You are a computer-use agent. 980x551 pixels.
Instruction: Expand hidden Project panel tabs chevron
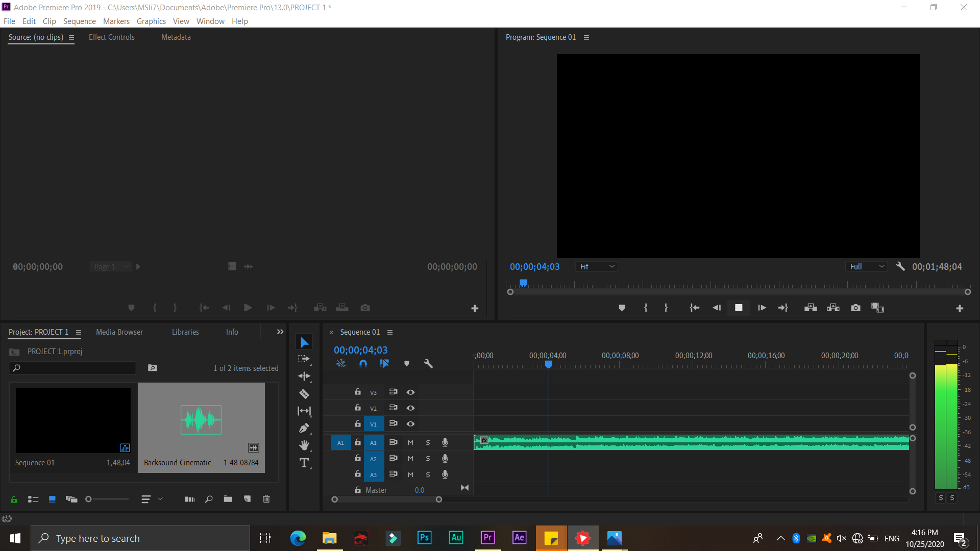click(280, 332)
